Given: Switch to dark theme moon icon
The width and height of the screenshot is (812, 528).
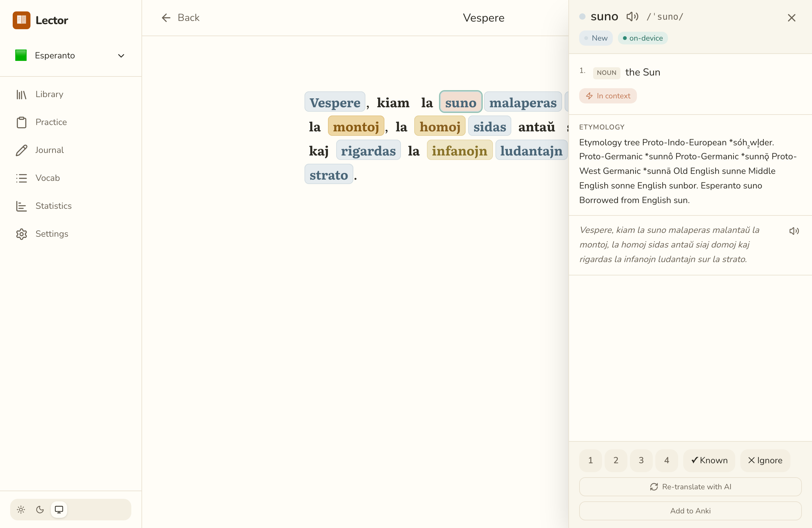Looking at the screenshot, I should [40, 510].
